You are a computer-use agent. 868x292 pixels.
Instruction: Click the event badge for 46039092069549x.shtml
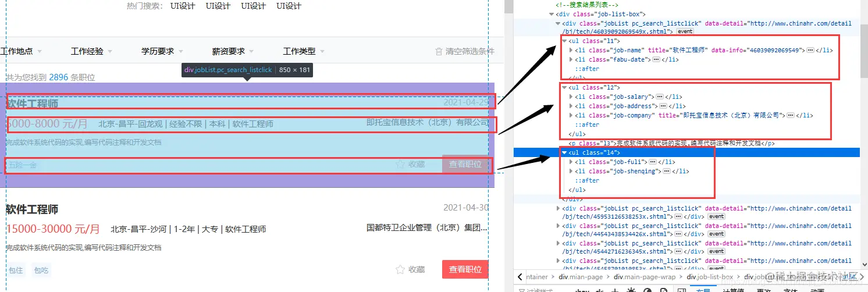click(x=685, y=31)
